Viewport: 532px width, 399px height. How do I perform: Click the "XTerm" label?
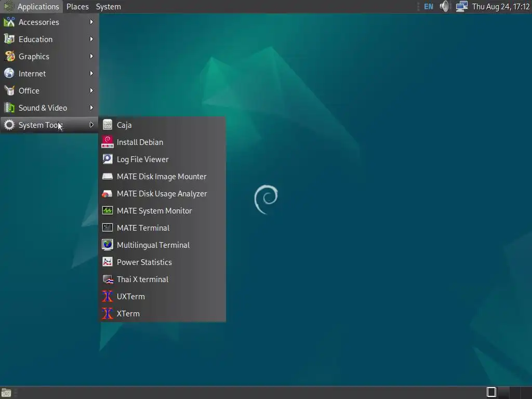128,313
